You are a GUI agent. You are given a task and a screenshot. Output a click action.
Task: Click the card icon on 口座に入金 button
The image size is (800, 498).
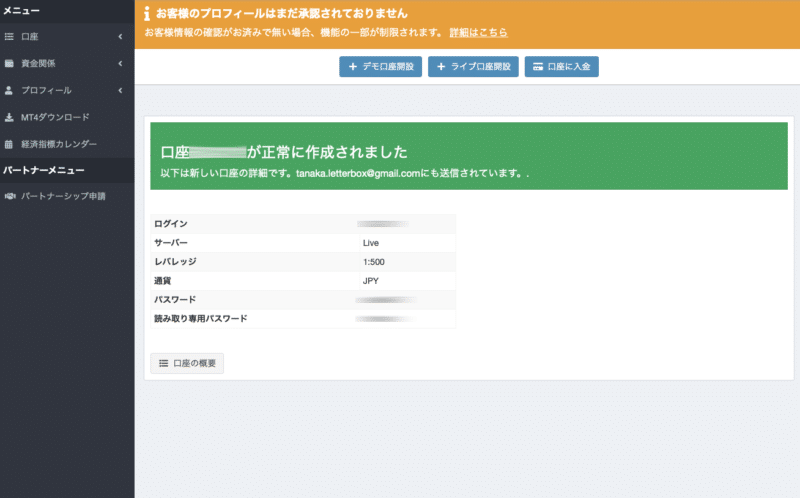click(538, 66)
